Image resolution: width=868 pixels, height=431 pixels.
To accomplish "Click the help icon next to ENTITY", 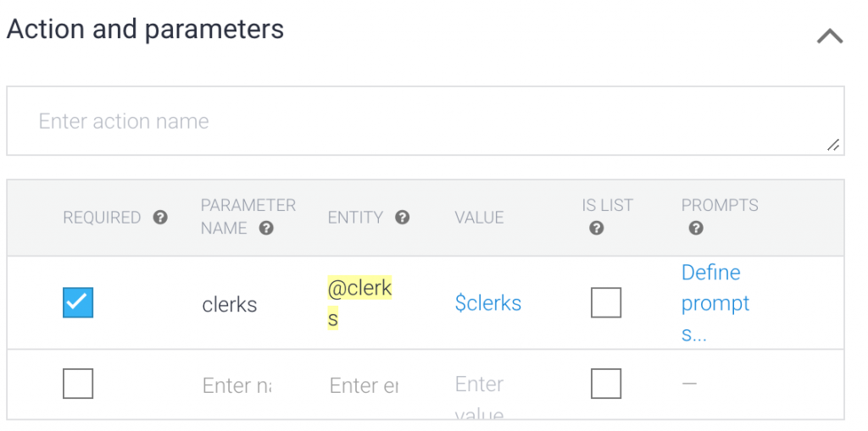I will click(403, 218).
